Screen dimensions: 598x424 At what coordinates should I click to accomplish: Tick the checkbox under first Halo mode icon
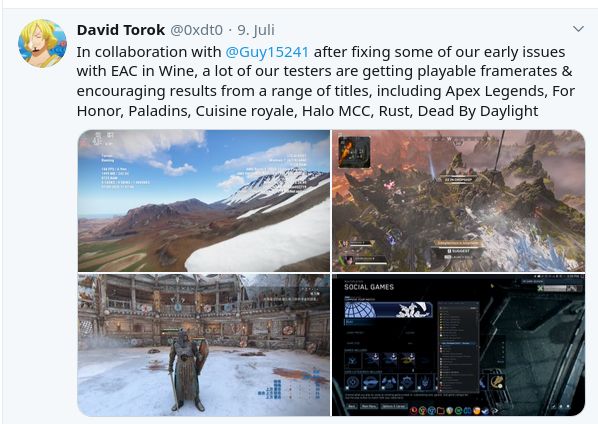347,388
